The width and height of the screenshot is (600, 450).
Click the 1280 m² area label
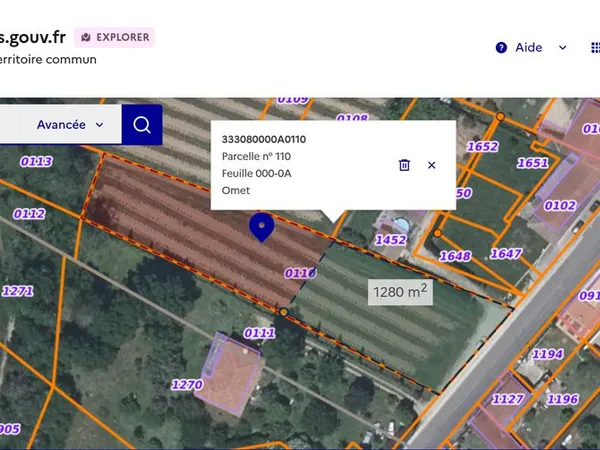pyautogui.click(x=400, y=292)
